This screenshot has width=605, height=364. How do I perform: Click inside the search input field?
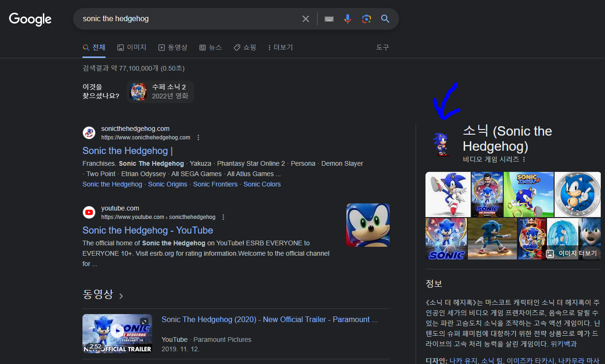tap(188, 19)
